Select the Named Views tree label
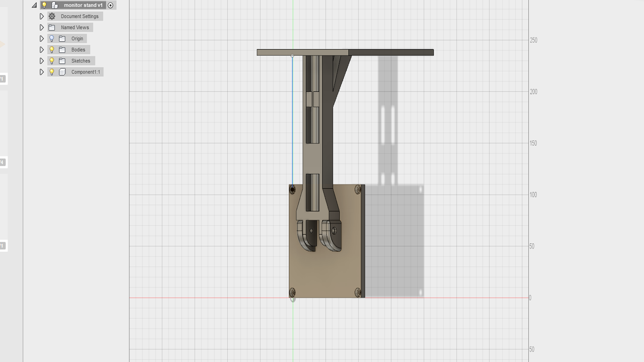The image size is (644, 362). pos(75,27)
